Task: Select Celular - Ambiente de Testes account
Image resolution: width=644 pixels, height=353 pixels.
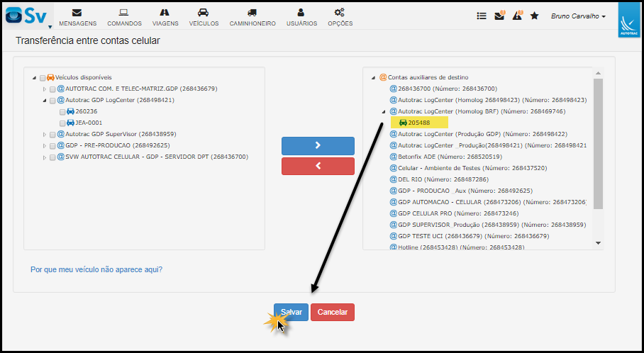Action: pyautogui.click(x=472, y=168)
